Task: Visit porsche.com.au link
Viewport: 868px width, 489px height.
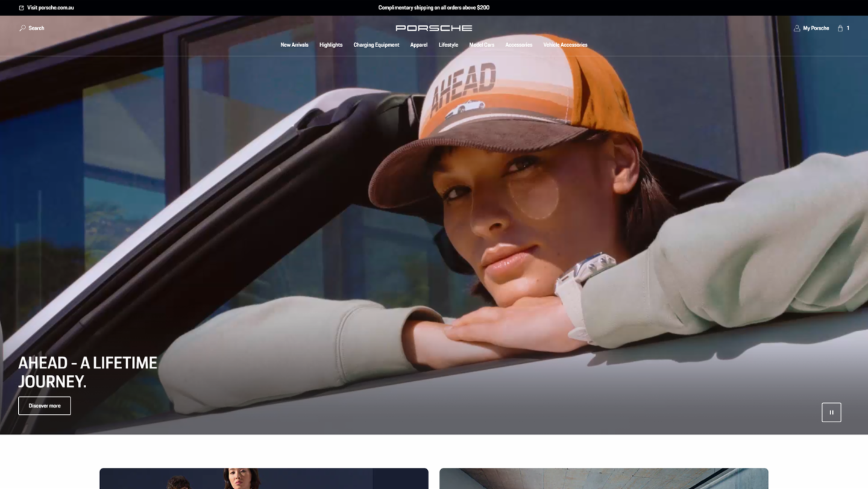Action: pos(51,8)
